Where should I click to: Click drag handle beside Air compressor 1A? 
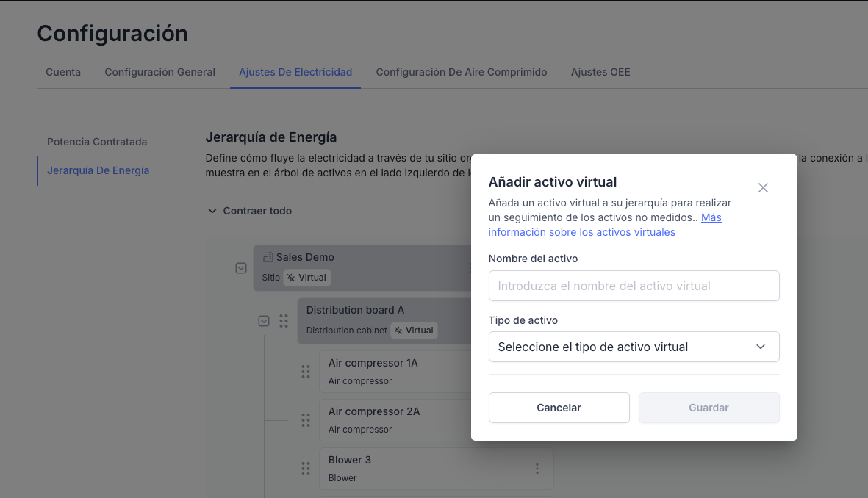306,372
